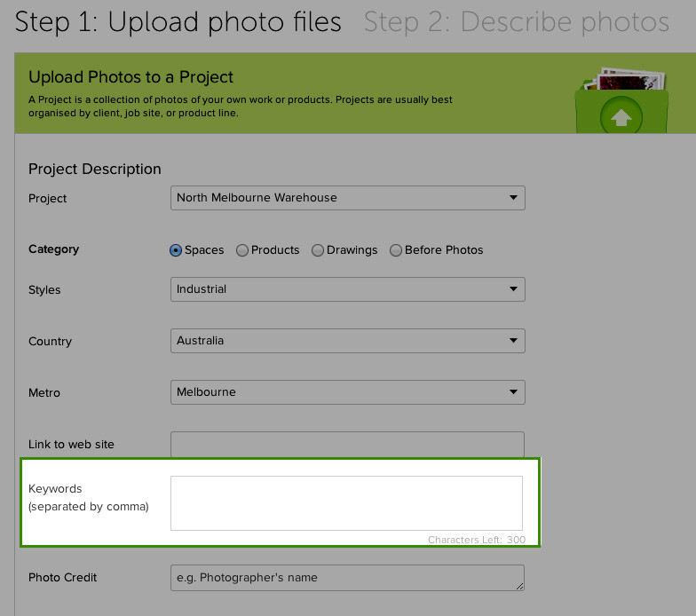Click the 'Photo Credit' label
696x616 pixels.
(62, 577)
